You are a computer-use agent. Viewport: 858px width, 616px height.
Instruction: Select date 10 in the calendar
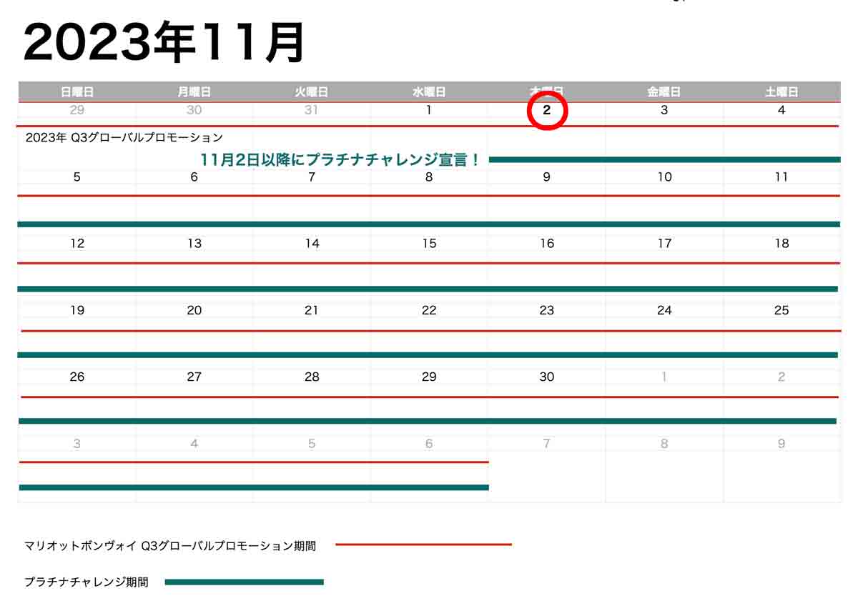[664, 177]
